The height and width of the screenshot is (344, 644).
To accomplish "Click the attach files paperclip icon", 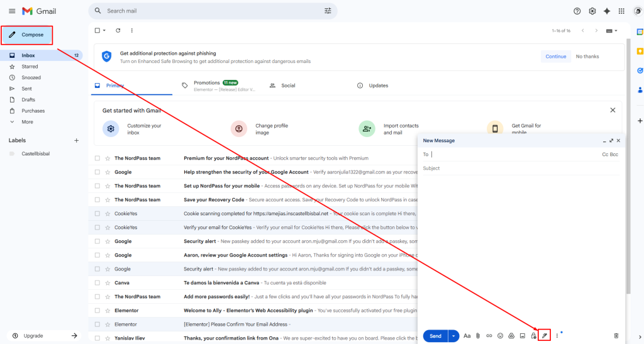I will [477, 336].
